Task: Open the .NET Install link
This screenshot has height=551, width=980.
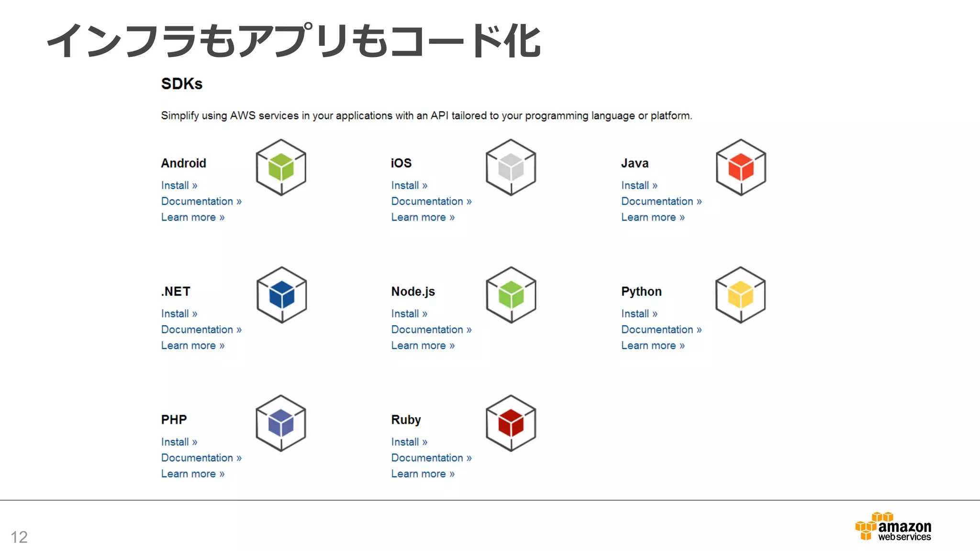Action: pos(179,313)
